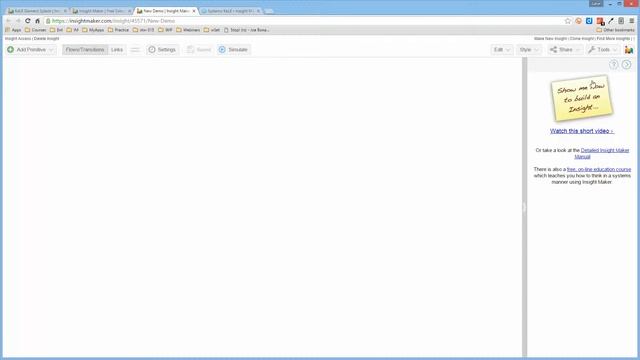The image size is (640, 360).
Task: Click the help question mark icon
Action: coord(613,64)
